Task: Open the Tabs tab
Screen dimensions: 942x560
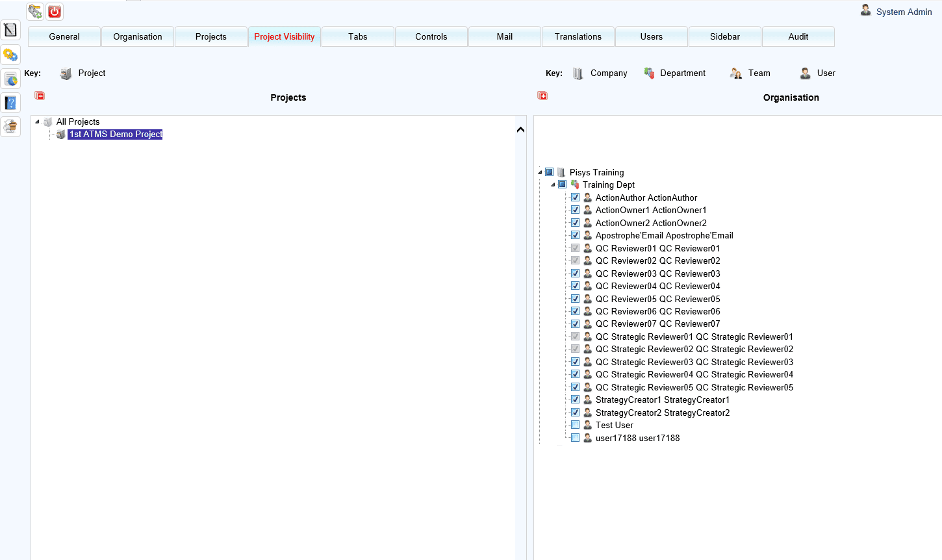Action: tap(358, 36)
